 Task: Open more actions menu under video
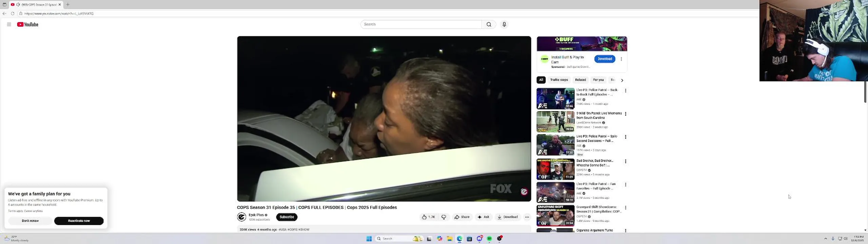527,217
